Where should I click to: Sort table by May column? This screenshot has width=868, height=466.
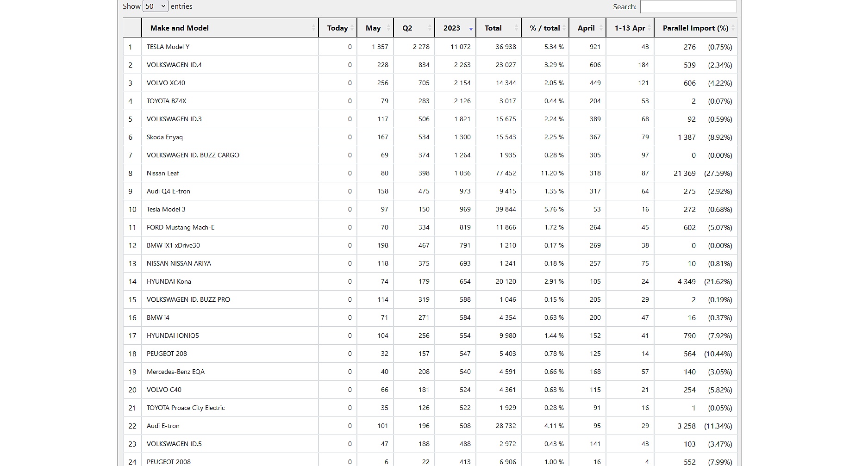[375, 28]
